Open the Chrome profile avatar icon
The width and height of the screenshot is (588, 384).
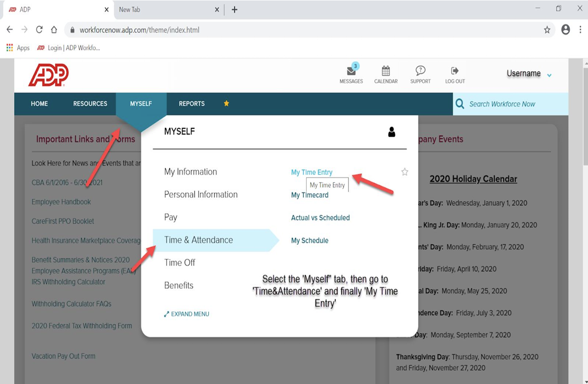tap(566, 30)
